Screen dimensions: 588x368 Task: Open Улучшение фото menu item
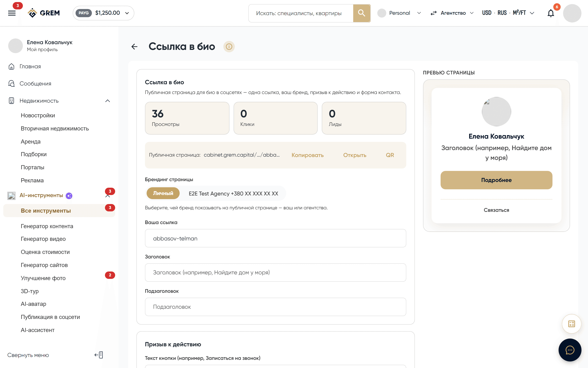[x=43, y=278]
